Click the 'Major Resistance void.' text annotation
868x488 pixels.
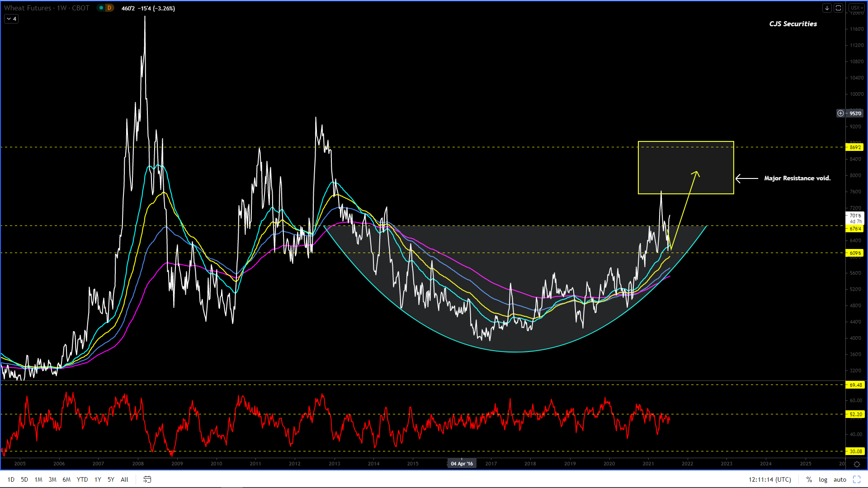[797, 178]
